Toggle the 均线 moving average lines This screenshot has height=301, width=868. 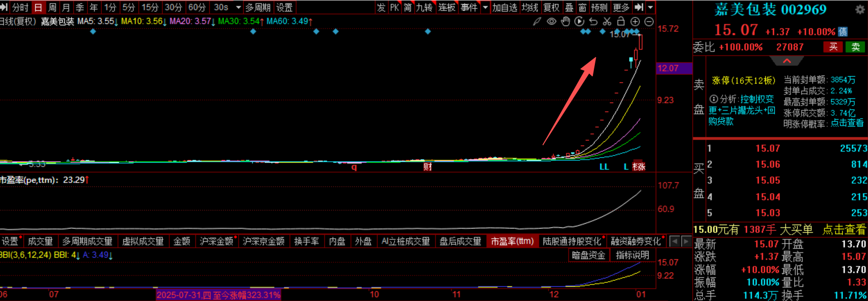(530, 7)
